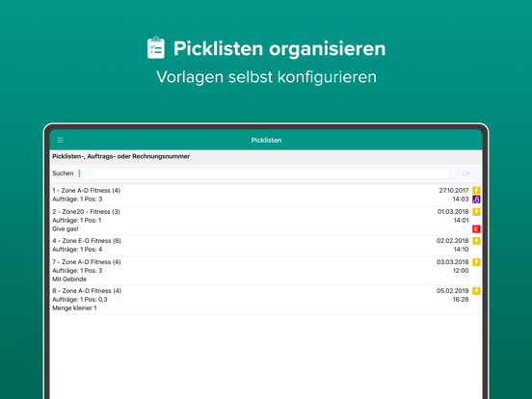Image resolution: width=532 pixels, height=399 pixels.
Task: Click yellow lightning icon for 02.02.2018 entry
Action: [x=476, y=241]
